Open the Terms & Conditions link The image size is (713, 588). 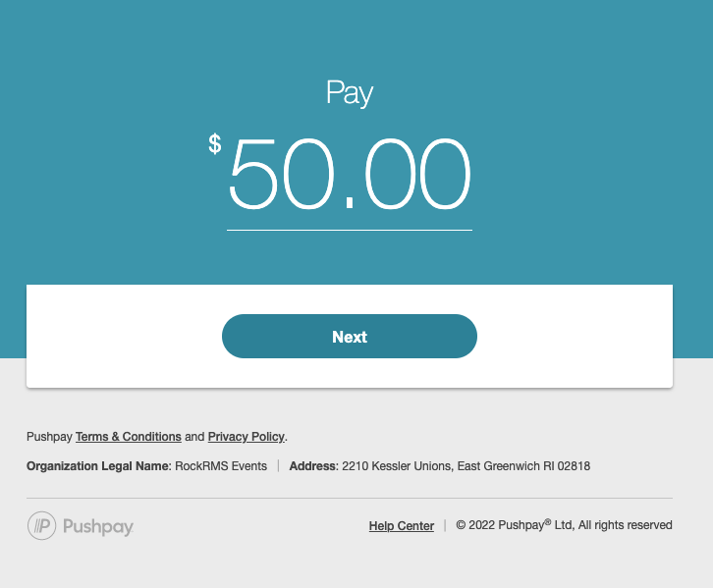(129, 437)
